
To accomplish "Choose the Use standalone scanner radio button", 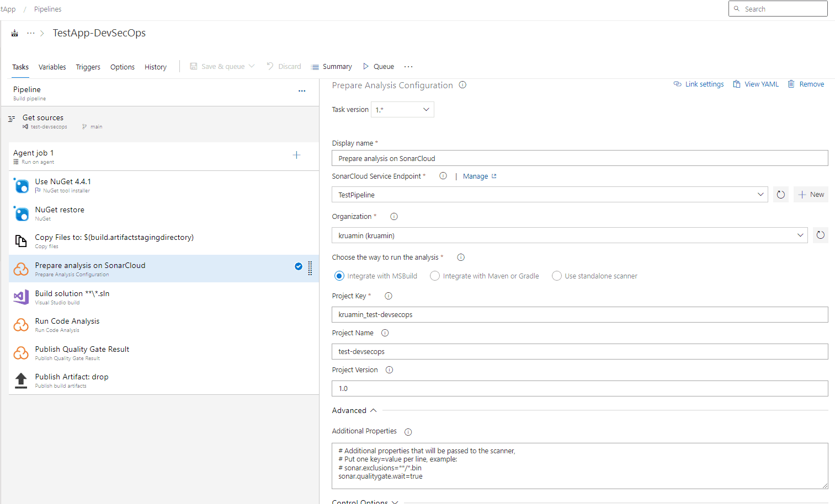I will point(557,276).
